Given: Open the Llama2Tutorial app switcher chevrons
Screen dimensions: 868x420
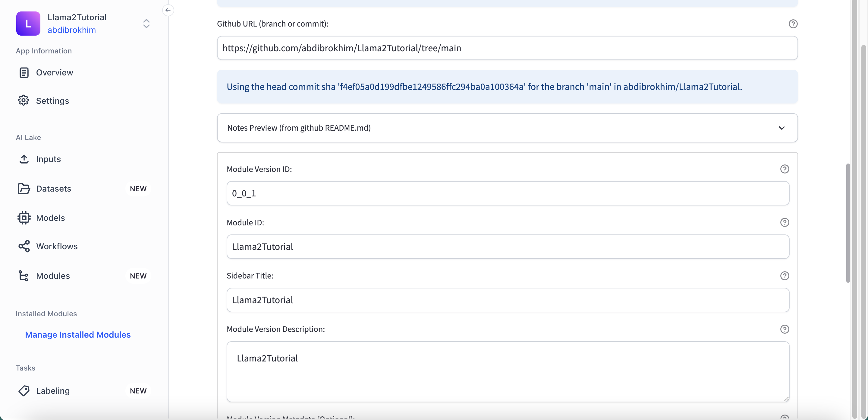Looking at the screenshot, I should 146,23.
